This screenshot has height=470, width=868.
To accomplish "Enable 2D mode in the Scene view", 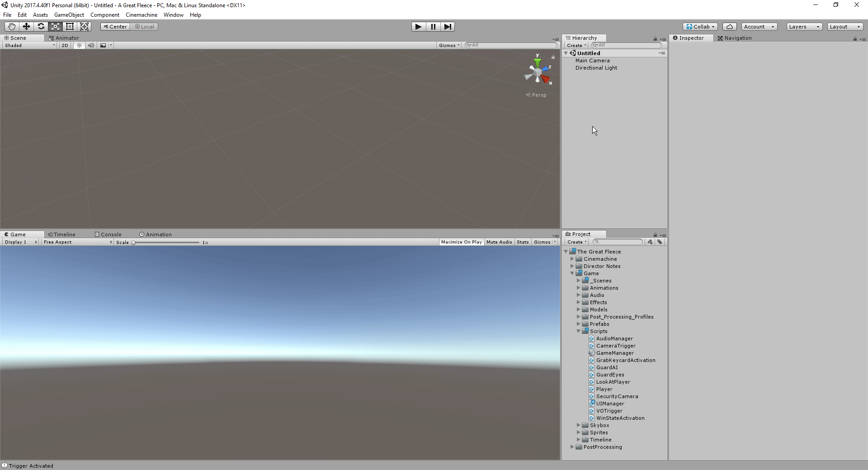I will tap(64, 45).
